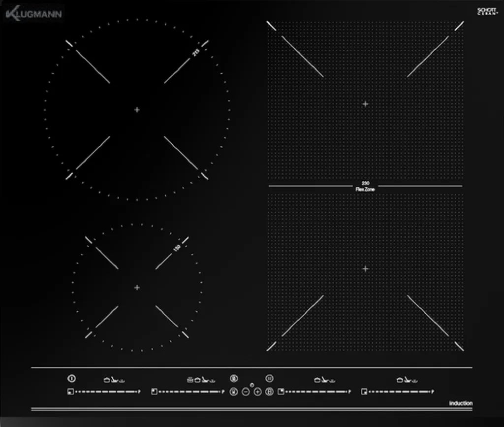
Task: Tap the center cross of the 215 zone
Action: [137, 110]
